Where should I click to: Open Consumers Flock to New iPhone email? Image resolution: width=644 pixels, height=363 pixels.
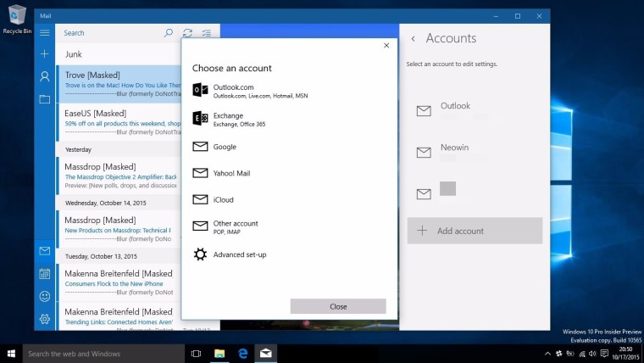(x=119, y=282)
